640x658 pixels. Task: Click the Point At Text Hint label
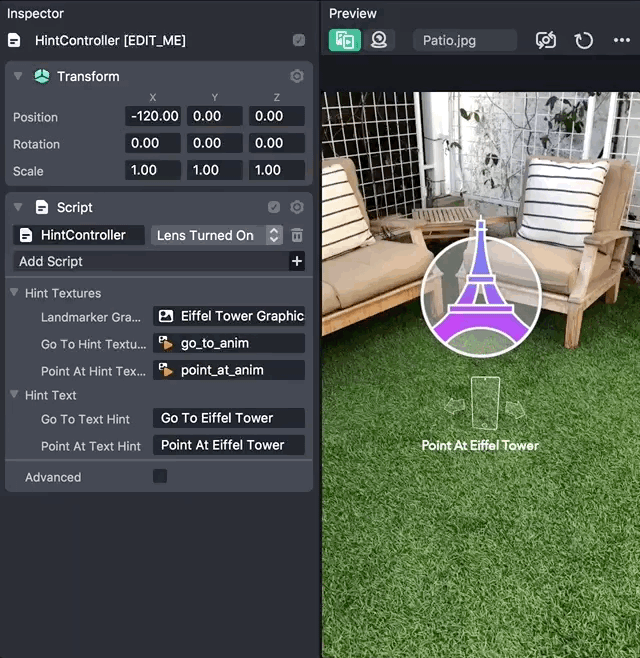[x=91, y=446]
